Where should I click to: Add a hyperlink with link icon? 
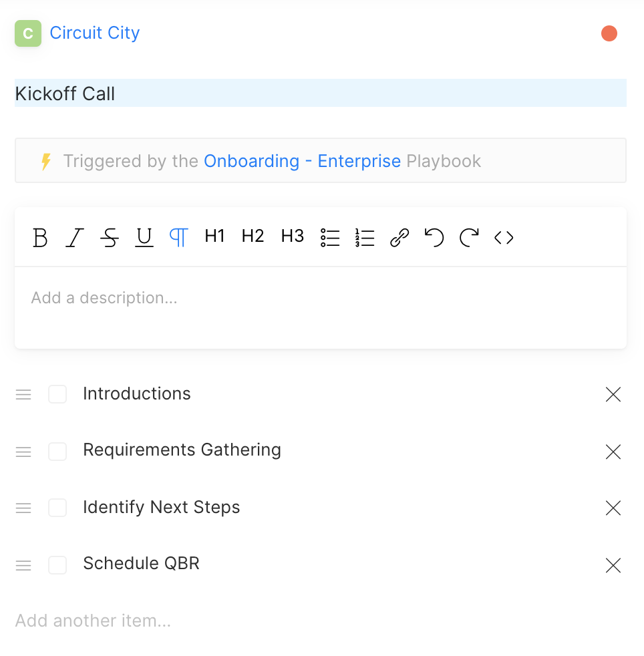[399, 238]
